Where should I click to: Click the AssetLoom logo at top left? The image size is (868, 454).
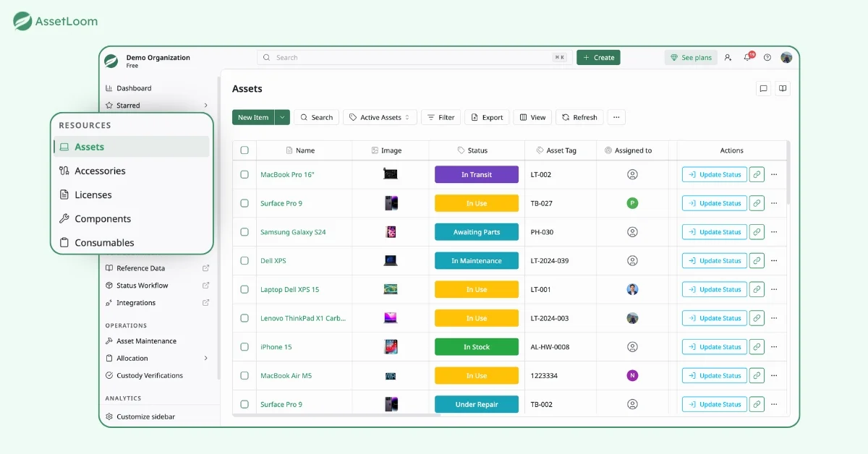pyautogui.click(x=56, y=22)
